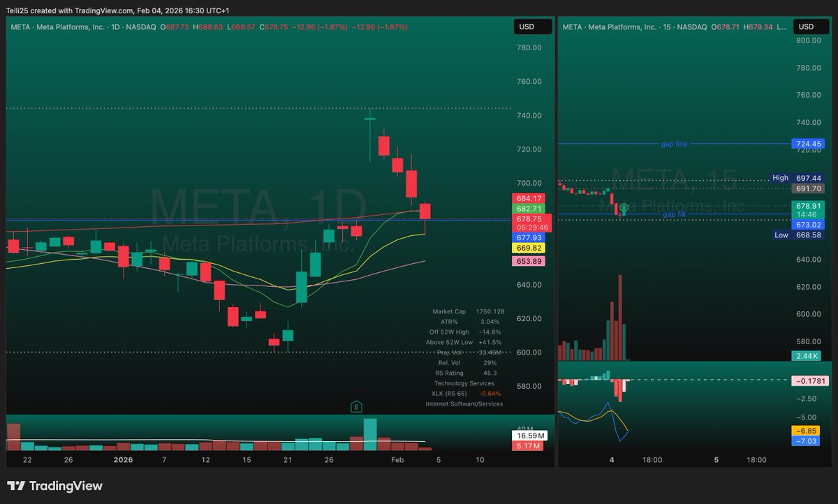838x504 pixels.
Task: Click the green circle marker on 15-minute chart
Action: pos(624,207)
